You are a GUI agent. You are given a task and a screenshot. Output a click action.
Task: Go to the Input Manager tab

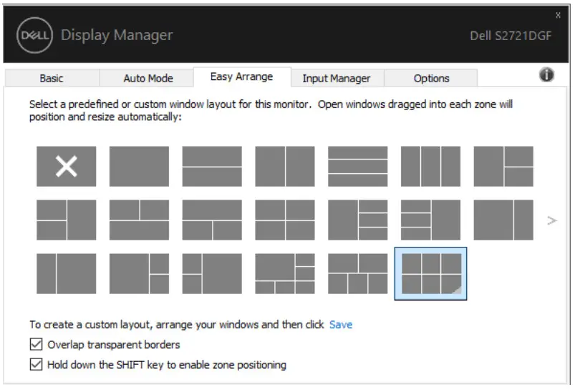337,78
